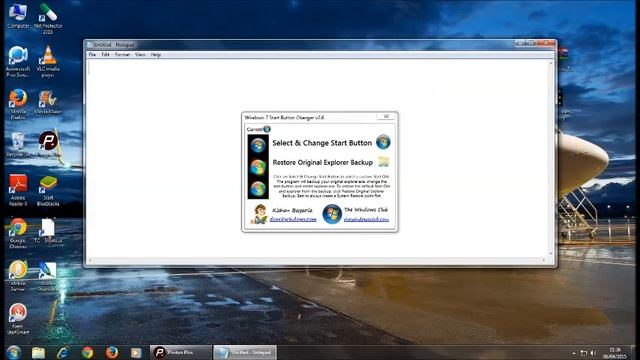The width and height of the screenshot is (640, 360).
Task: Click the Current start orb preview icon
Action: (x=267, y=129)
